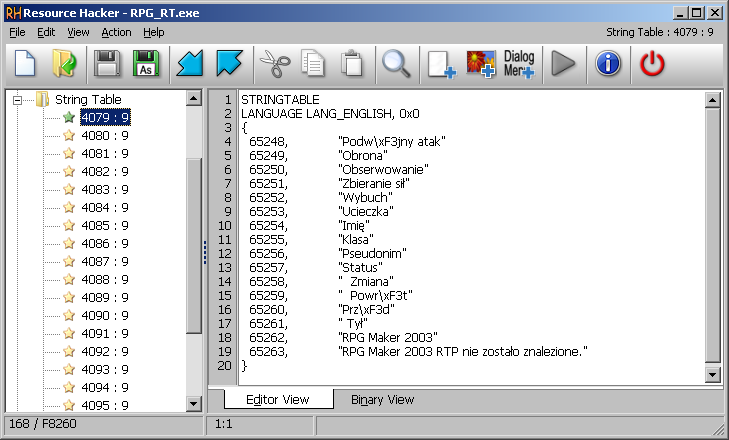The image size is (729, 440).
Task: Select resource 4093 : 9
Action: pos(105,370)
